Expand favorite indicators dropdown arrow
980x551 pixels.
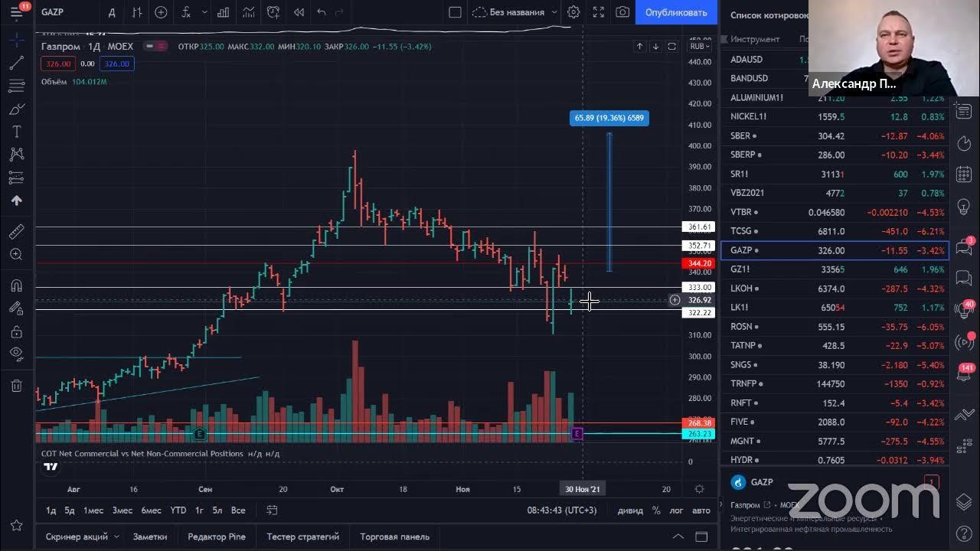[x=204, y=12]
